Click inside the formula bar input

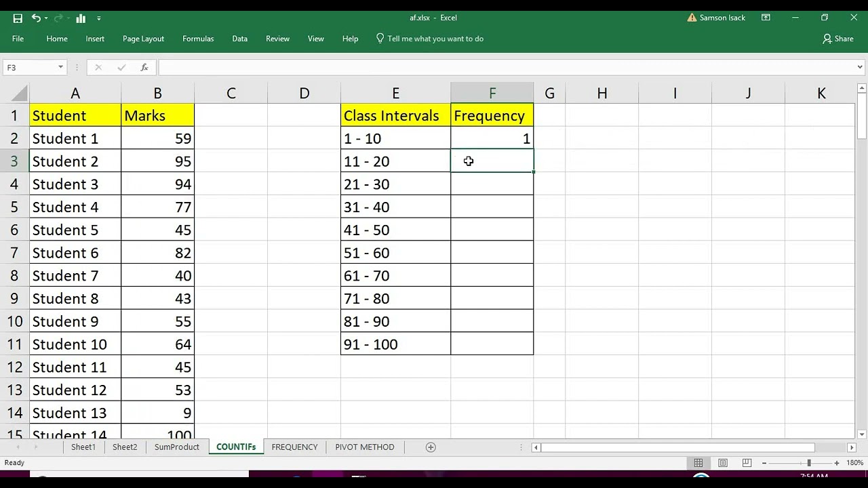(506, 67)
